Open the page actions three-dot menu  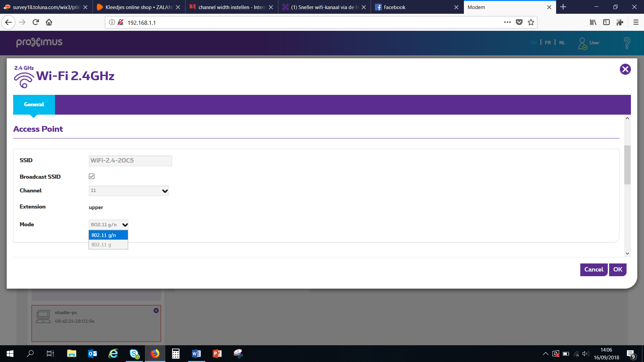[507, 22]
